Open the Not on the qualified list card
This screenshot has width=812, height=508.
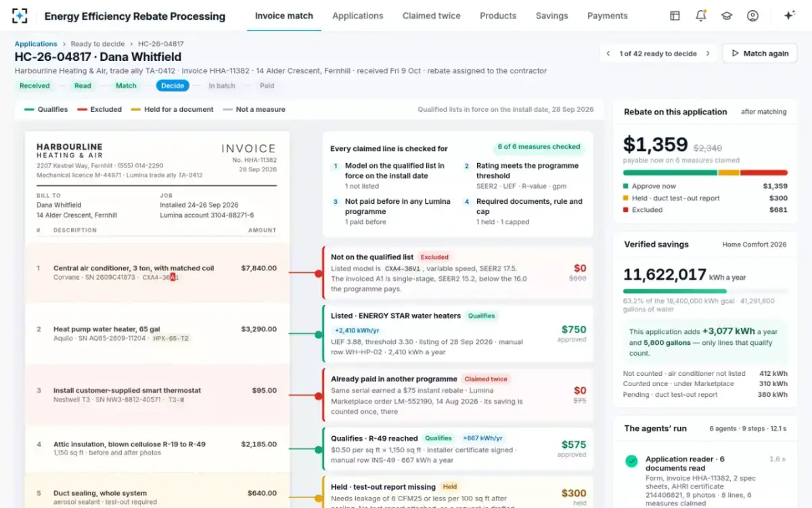pyautogui.click(x=458, y=273)
